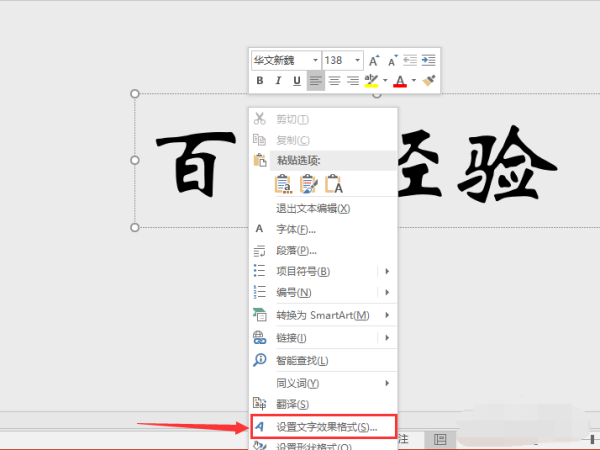Click the decrease font size icon
This screenshot has width=600, height=450.
[393, 60]
